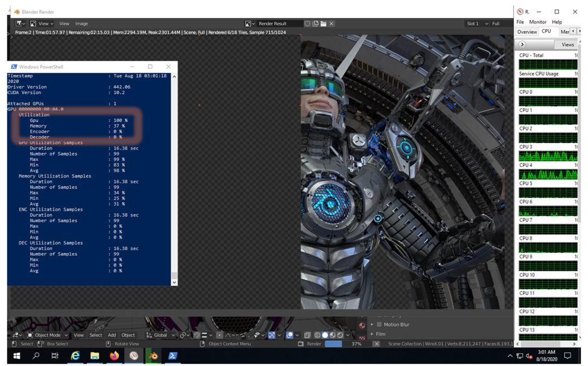Image resolution: width=588 pixels, height=366 pixels.
Task: Activate the snapping magnet icon
Action: coord(197,335)
